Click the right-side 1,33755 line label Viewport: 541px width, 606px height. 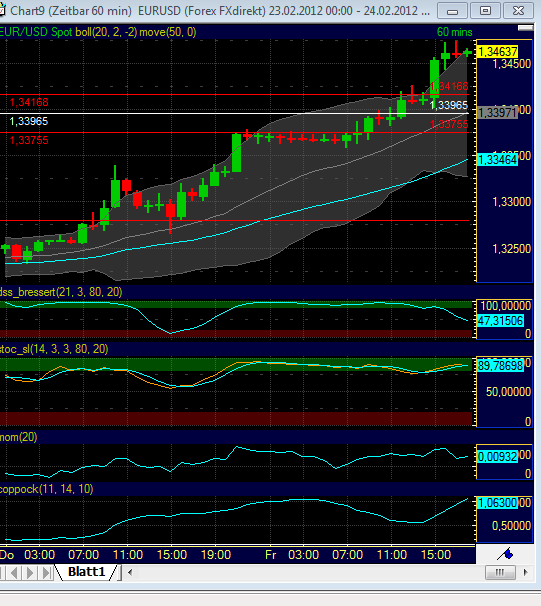coord(449,124)
